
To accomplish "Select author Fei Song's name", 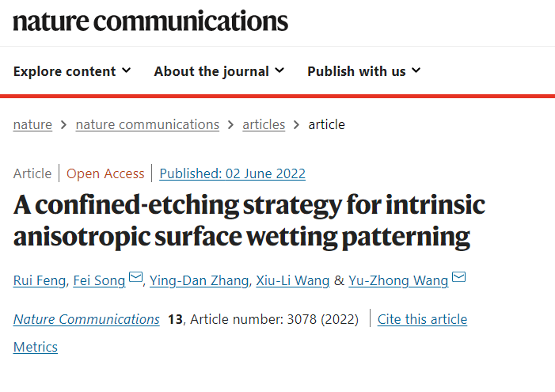I will tap(99, 280).
